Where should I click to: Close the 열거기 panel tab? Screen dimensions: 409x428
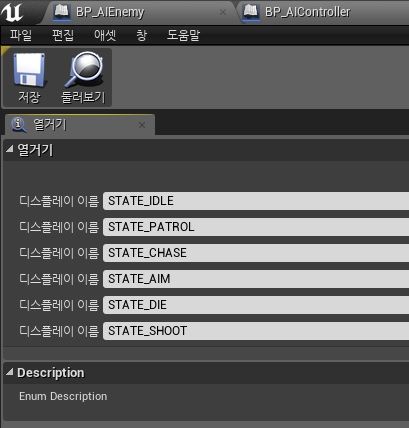click(x=142, y=125)
